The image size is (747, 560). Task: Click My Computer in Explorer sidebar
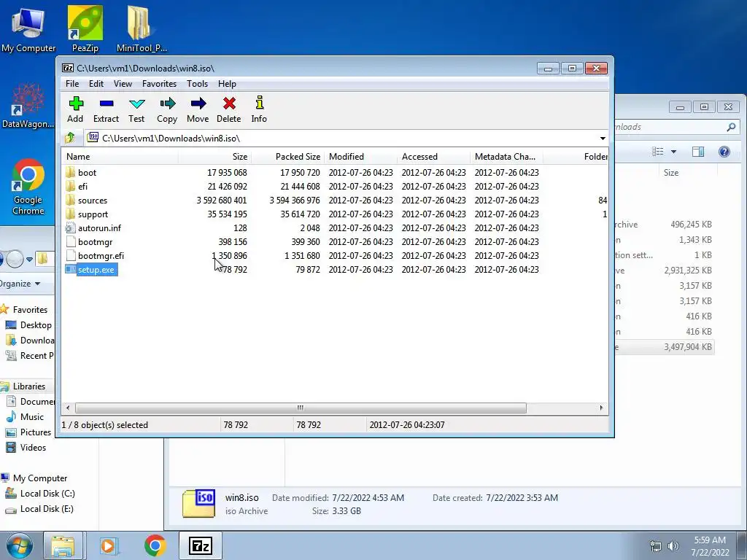pyautogui.click(x=34, y=478)
